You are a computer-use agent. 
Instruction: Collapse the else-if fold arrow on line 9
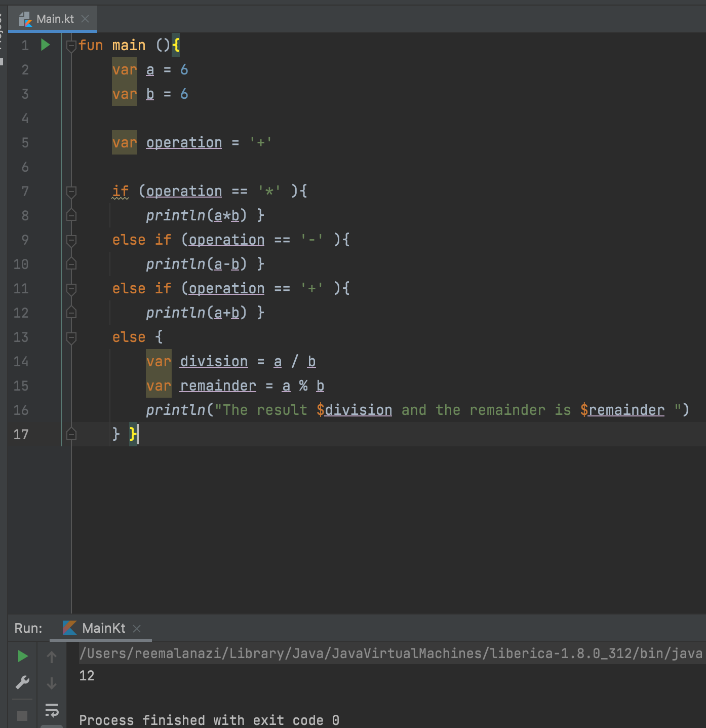(x=71, y=240)
